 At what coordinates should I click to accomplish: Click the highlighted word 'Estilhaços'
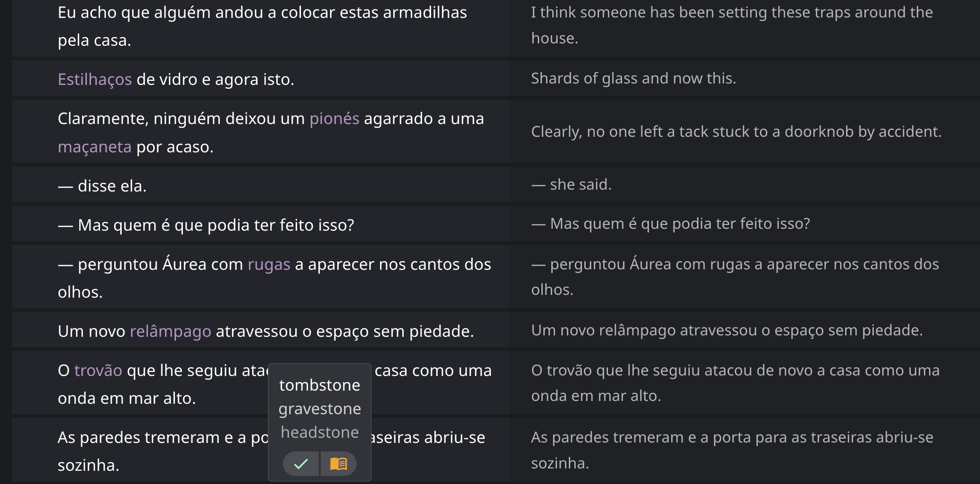point(94,79)
